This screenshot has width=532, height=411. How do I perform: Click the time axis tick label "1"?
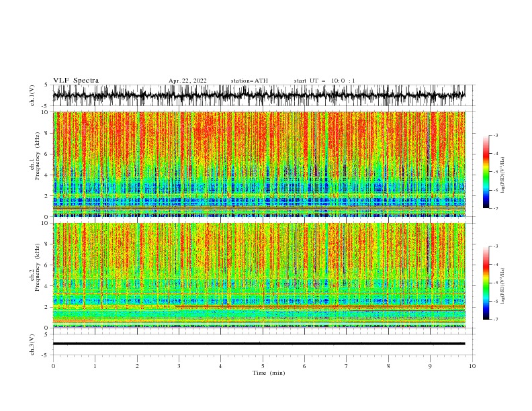point(95,366)
